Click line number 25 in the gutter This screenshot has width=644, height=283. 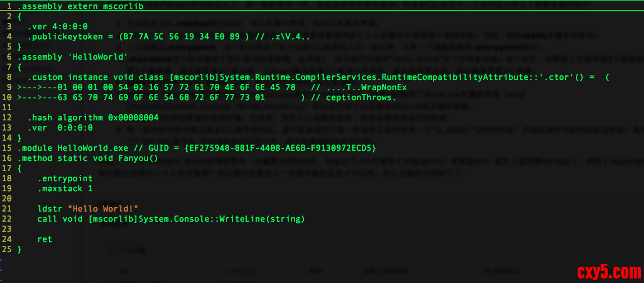7,249
